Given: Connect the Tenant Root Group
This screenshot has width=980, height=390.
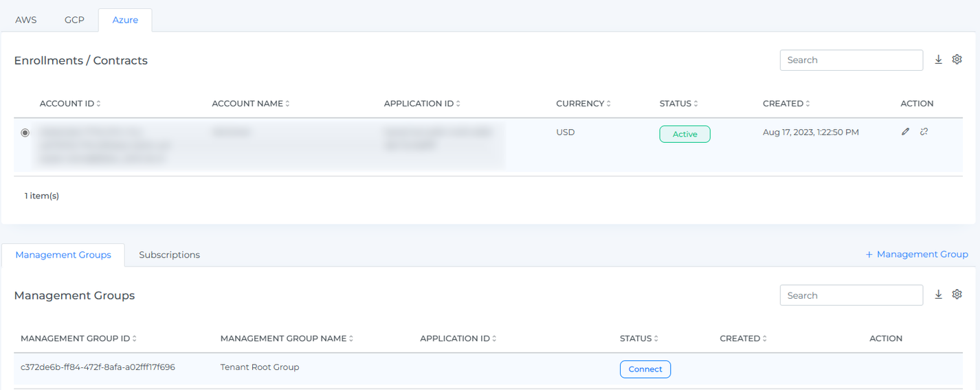Looking at the screenshot, I should click(x=645, y=369).
